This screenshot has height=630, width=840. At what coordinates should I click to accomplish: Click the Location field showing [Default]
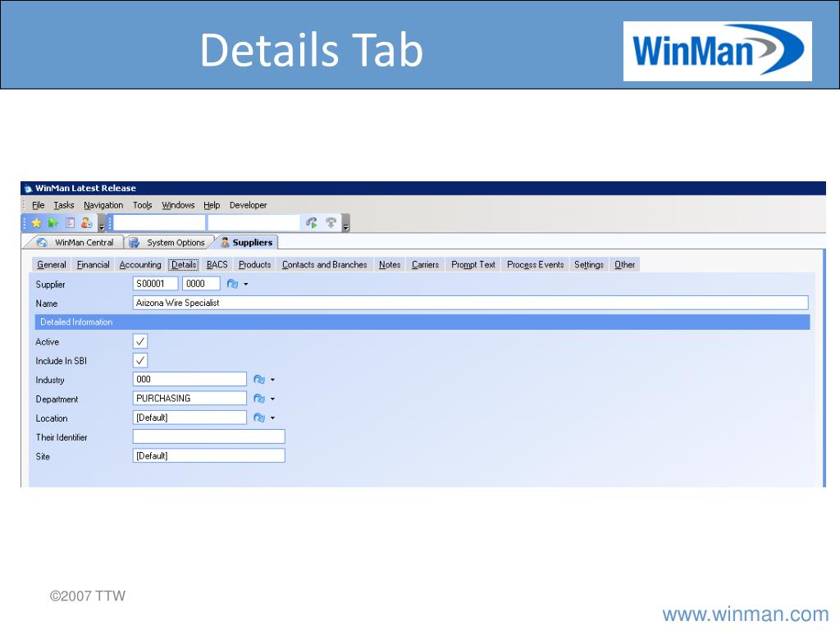click(189, 418)
